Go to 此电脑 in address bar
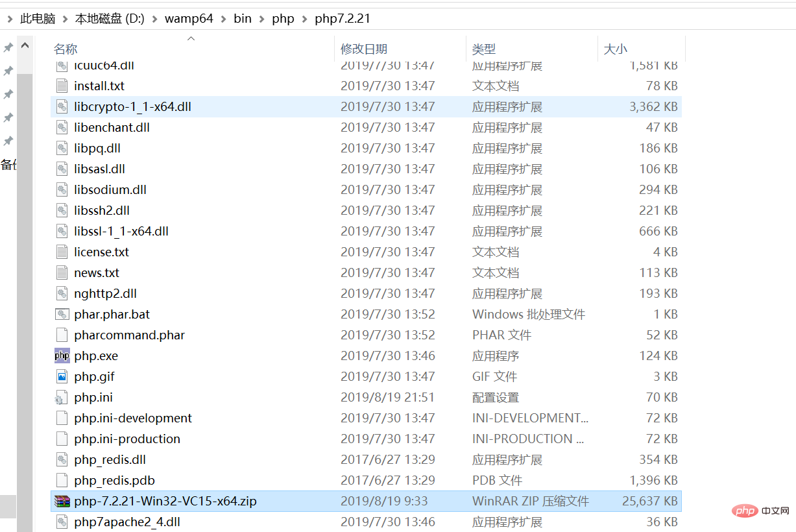This screenshot has width=796, height=532. point(38,19)
